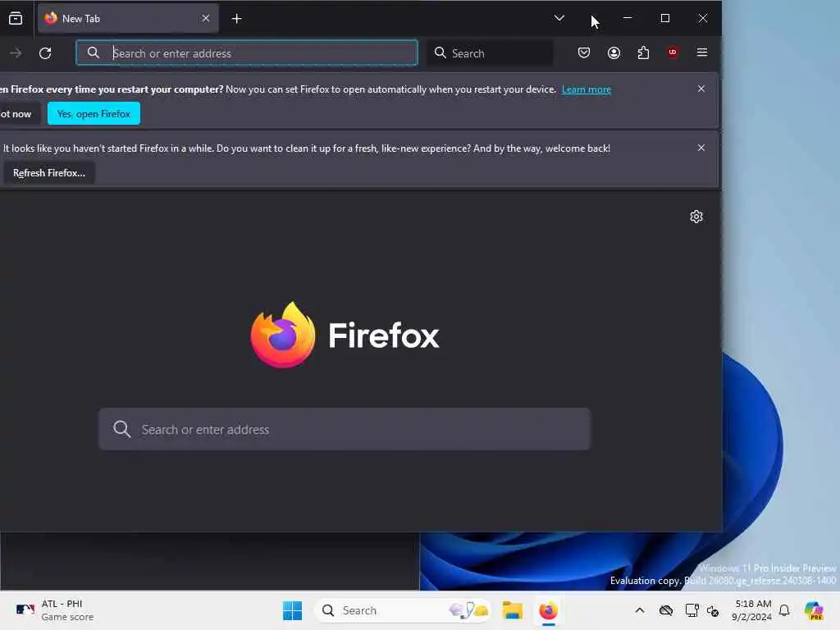Show hidden system tray icons
Screen dimensions: 840x630
click(640, 610)
